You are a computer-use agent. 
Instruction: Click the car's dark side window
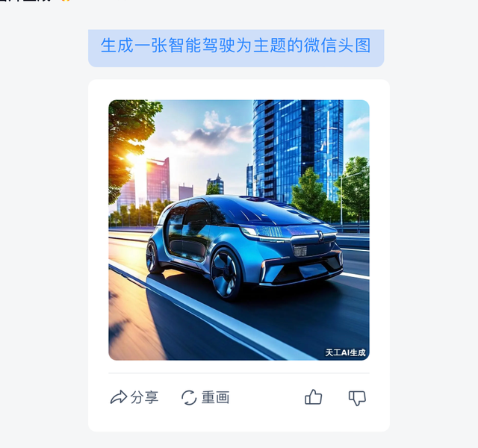click(197, 212)
